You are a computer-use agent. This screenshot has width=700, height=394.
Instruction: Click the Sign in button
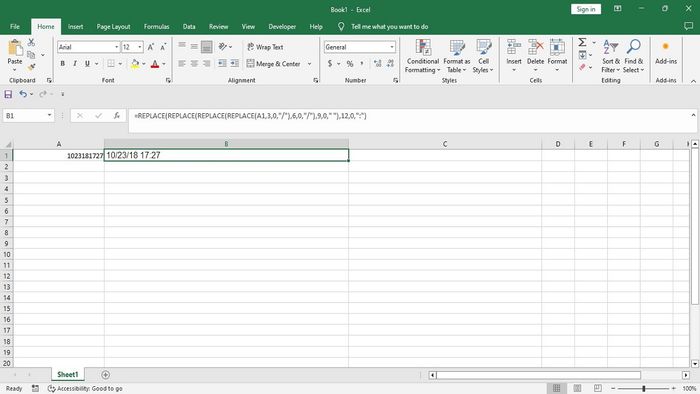586,9
